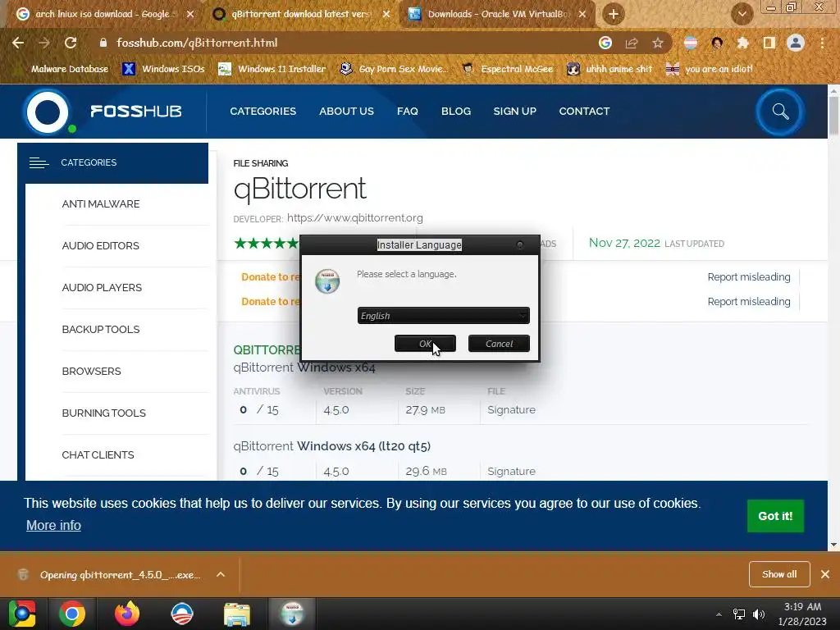
Task: Open BLOG navigation item
Action: click(x=456, y=112)
